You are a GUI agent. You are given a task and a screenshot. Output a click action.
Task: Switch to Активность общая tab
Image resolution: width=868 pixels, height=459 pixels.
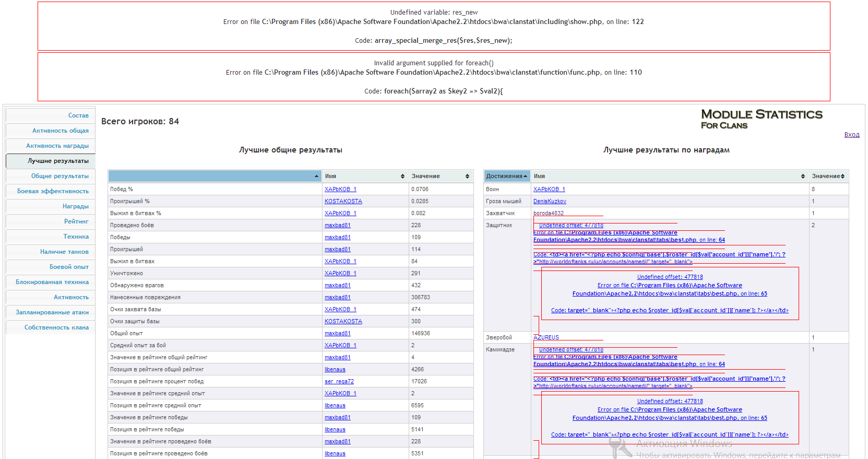(x=61, y=131)
